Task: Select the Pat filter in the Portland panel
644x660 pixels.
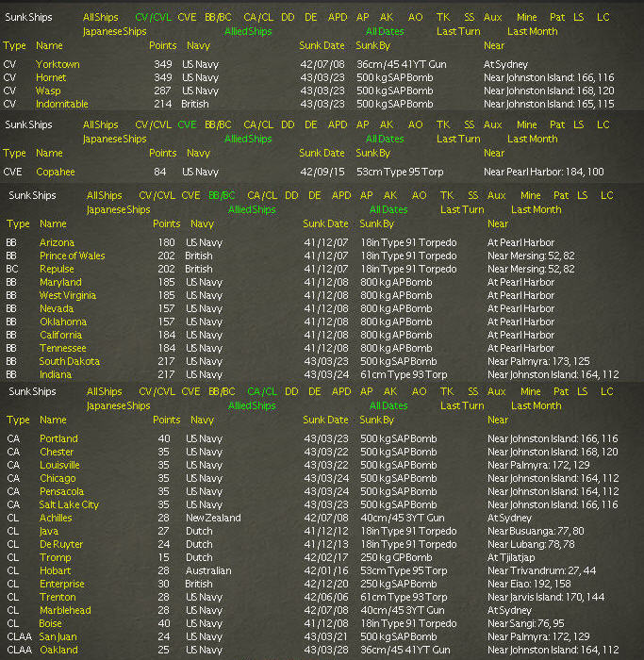Action: pyautogui.click(x=561, y=391)
